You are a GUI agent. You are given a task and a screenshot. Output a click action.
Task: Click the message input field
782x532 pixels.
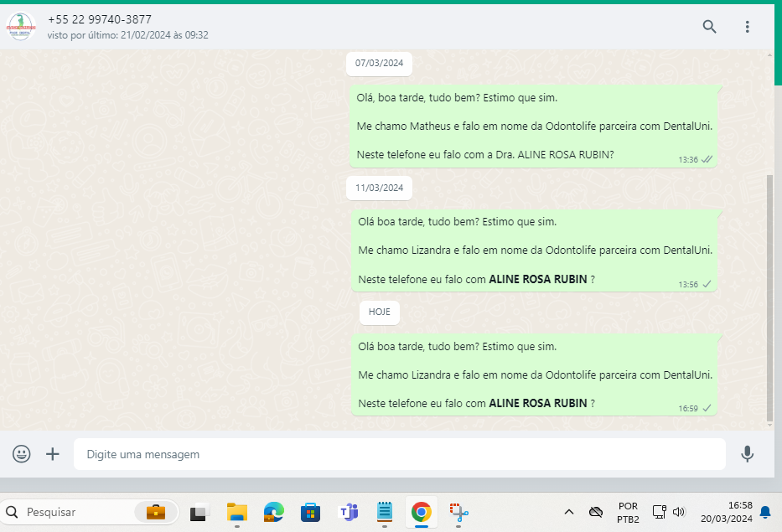click(x=399, y=454)
